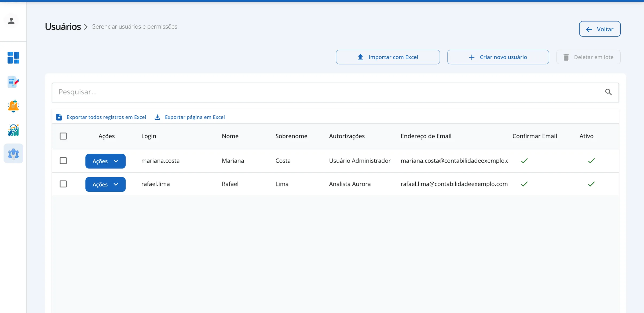Click the Sobrenome column header
This screenshot has width=644, height=313.
pos(291,136)
